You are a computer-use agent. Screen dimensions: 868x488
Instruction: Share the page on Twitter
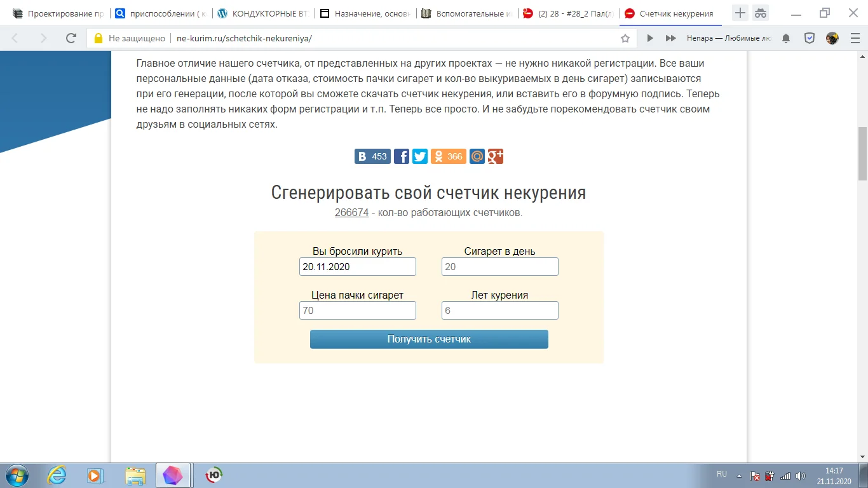[x=420, y=156]
